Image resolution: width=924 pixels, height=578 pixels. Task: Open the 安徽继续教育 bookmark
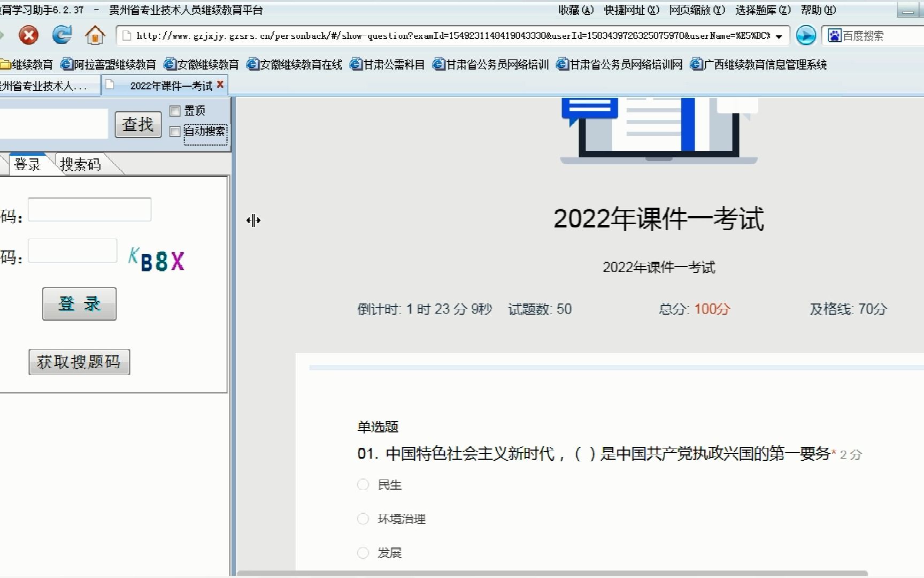pyautogui.click(x=203, y=64)
